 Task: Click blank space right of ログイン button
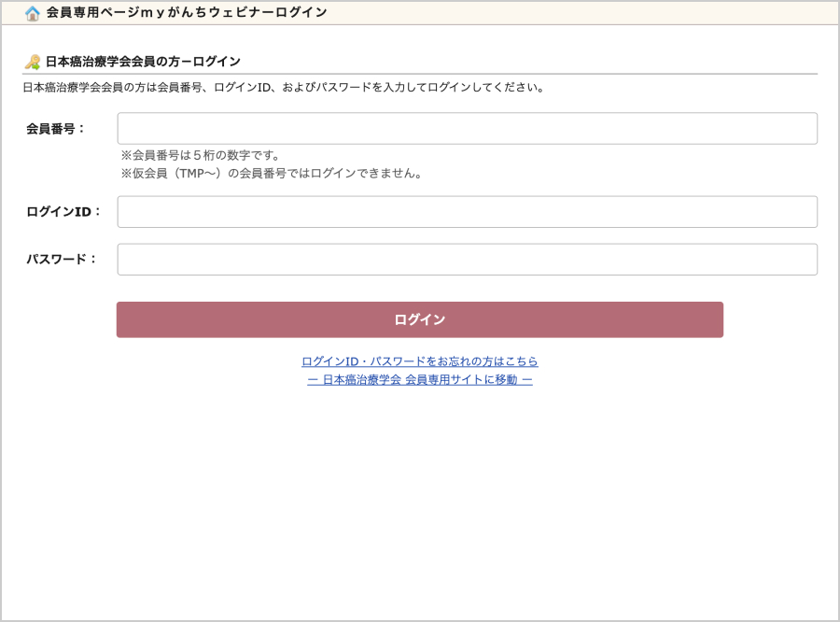(x=775, y=319)
